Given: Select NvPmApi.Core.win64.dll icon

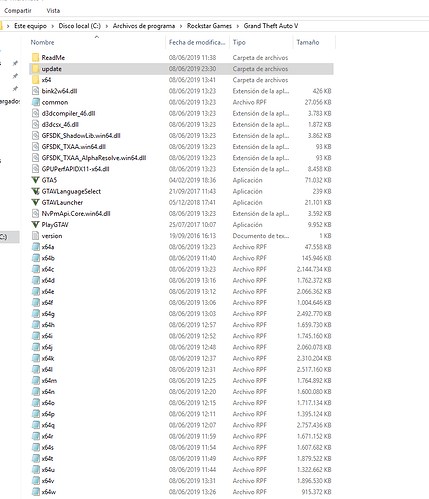Looking at the screenshot, I should (x=36, y=213).
